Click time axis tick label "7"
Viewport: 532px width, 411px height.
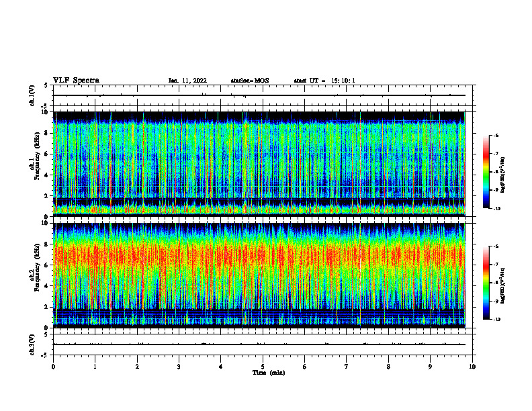tap(347, 367)
